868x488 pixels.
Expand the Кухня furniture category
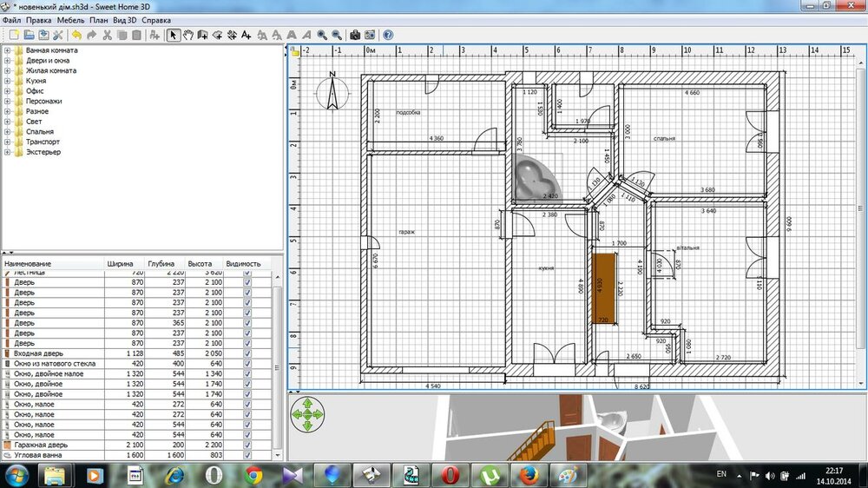coord(7,81)
